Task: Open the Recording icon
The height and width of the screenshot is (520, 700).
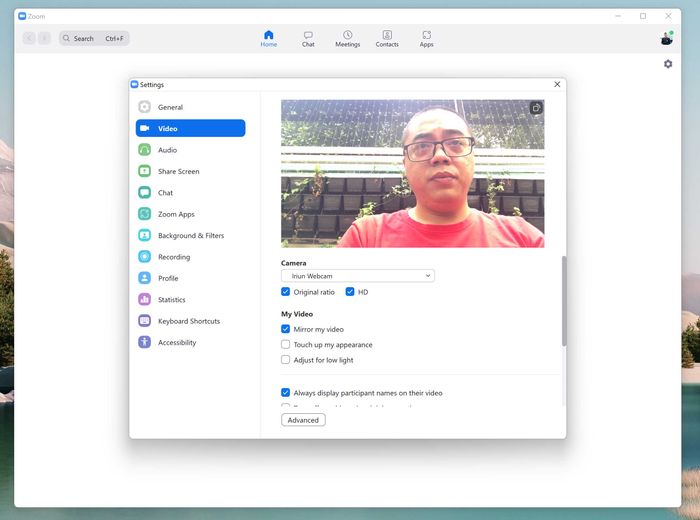Action: click(x=144, y=257)
